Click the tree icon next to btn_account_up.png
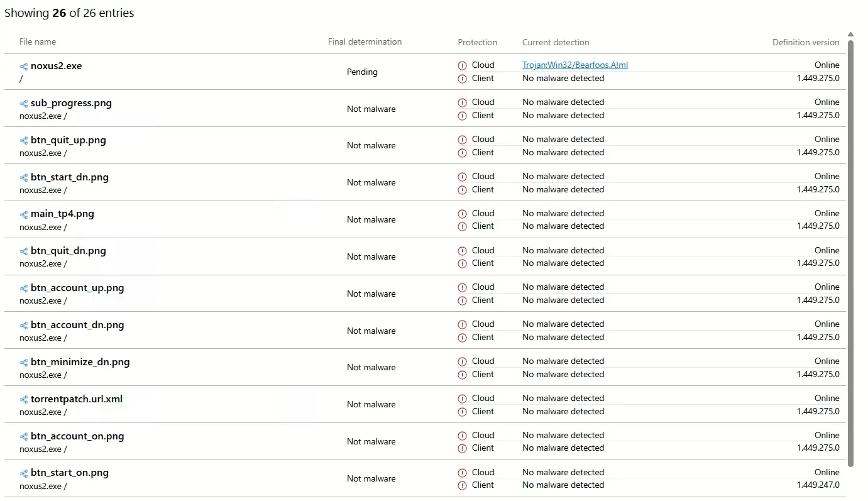Screen dimensions: 868x501 [x=24, y=288]
